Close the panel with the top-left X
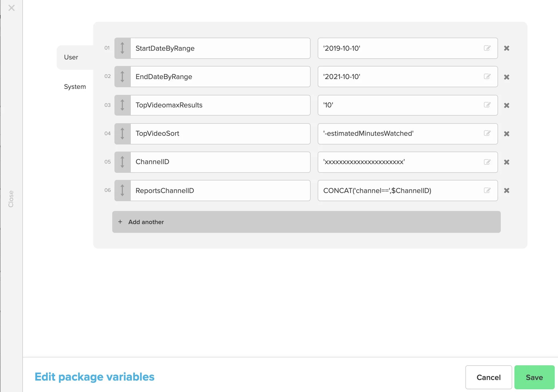Image resolution: width=558 pixels, height=392 pixels. pos(11,8)
